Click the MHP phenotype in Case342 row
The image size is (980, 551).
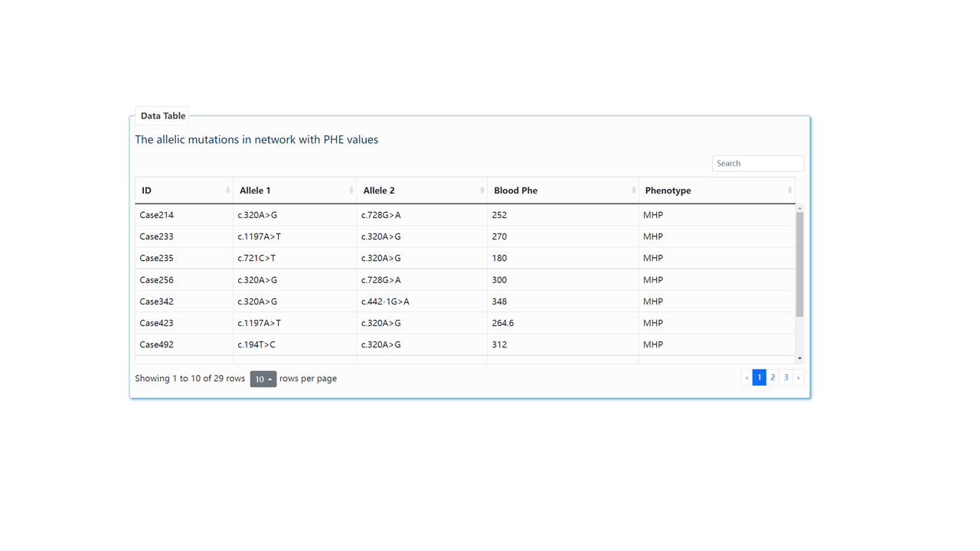click(x=653, y=302)
